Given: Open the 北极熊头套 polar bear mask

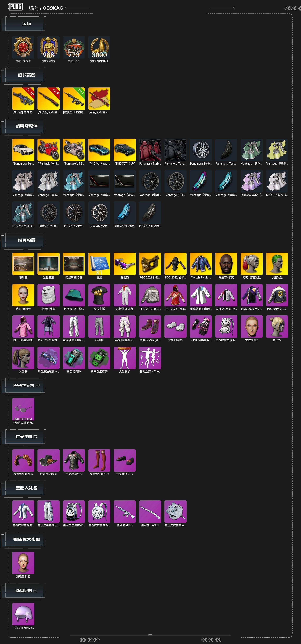Looking at the screenshot, I should pos(48,295).
